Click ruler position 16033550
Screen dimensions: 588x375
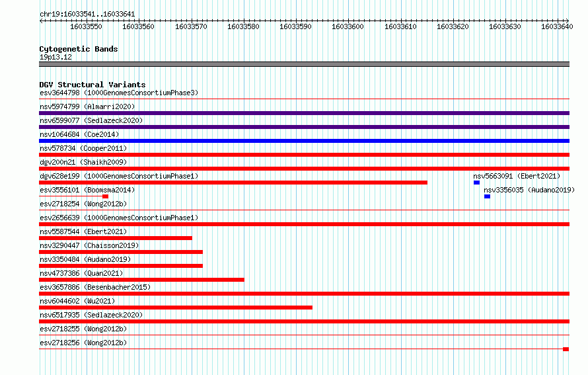pyautogui.click(x=86, y=26)
